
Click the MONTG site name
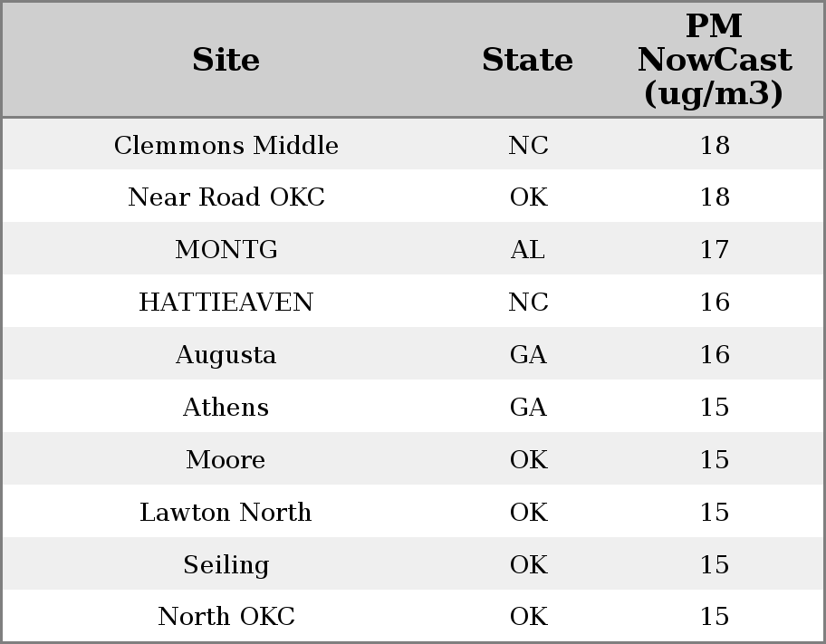click(x=226, y=250)
